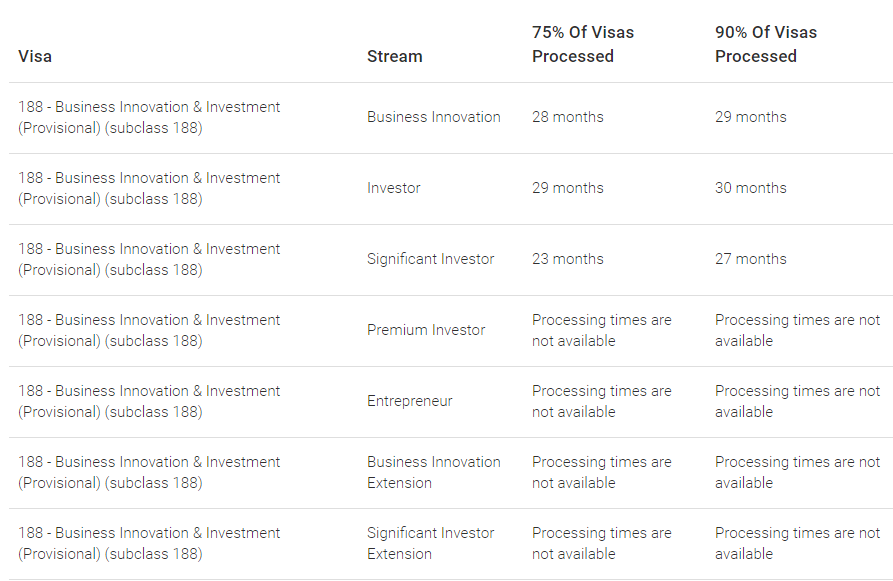893x581 pixels.
Task: Click the 75% Of Visas Processed header
Action: pos(583,44)
